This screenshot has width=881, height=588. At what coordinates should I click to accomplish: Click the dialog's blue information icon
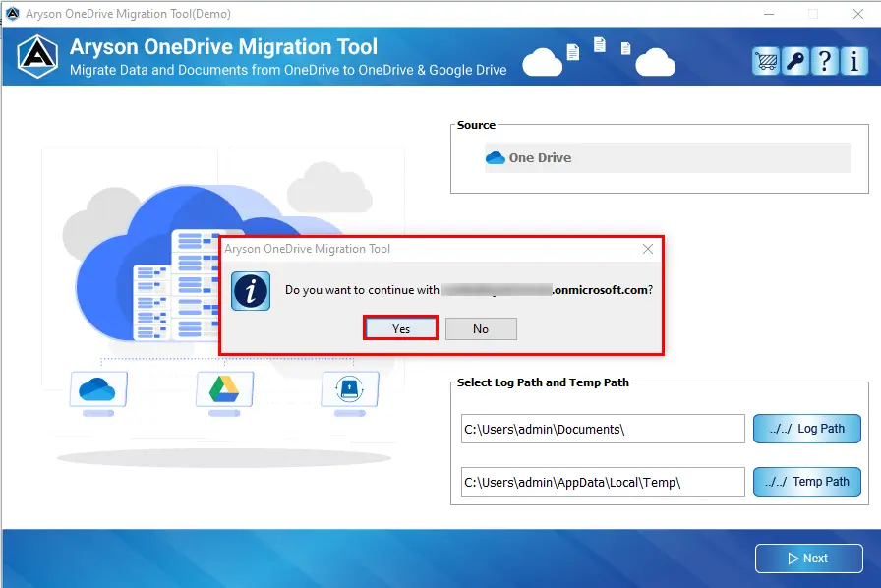[251, 291]
